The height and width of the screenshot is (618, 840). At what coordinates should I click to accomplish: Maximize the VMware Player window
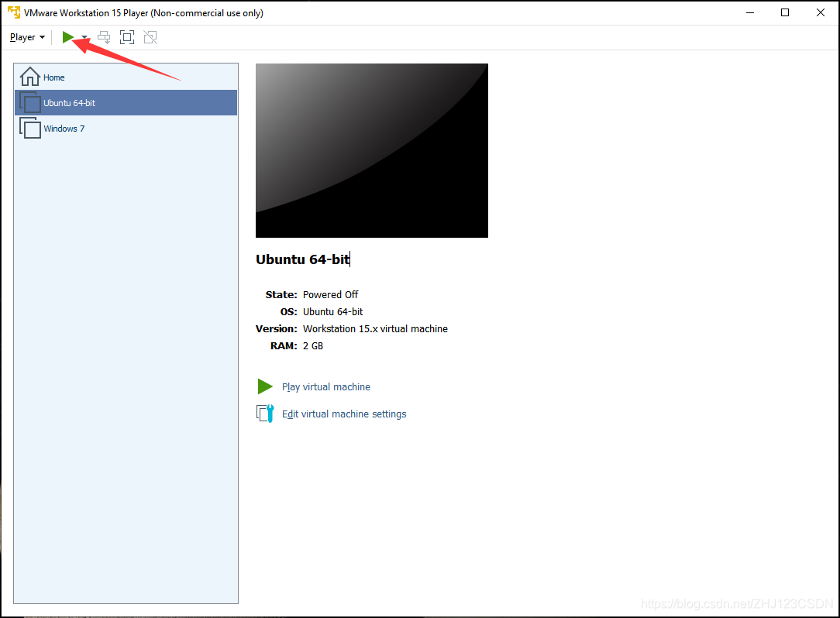click(x=785, y=13)
